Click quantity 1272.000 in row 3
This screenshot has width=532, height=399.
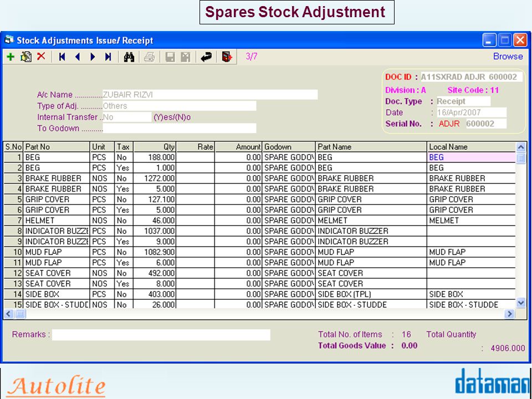point(155,178)
